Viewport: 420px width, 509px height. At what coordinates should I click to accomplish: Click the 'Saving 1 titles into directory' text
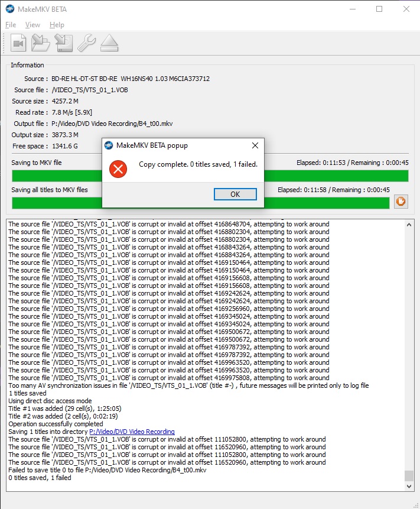point(48,432)
